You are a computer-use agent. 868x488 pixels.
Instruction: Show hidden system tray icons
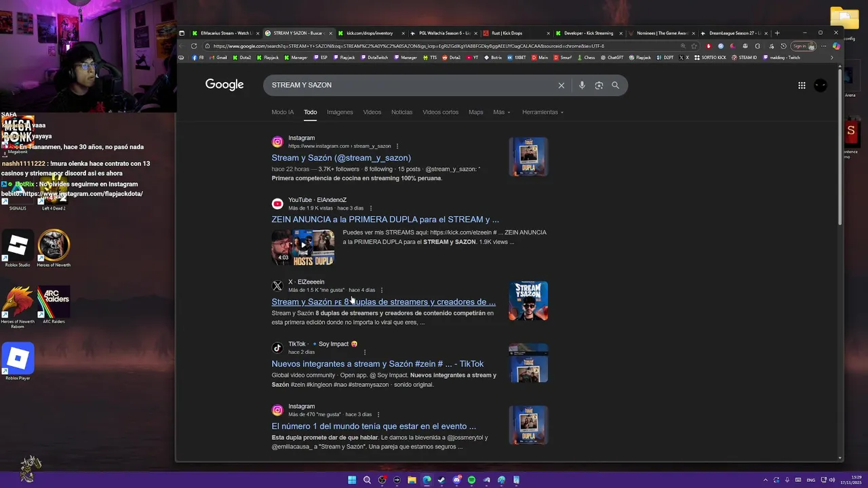click(766, 480)
